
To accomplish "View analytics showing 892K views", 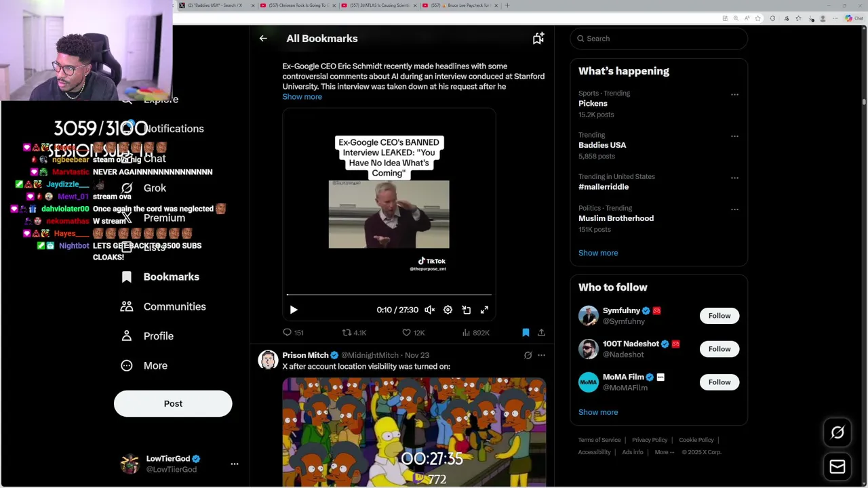I will (x=475, y=333).
